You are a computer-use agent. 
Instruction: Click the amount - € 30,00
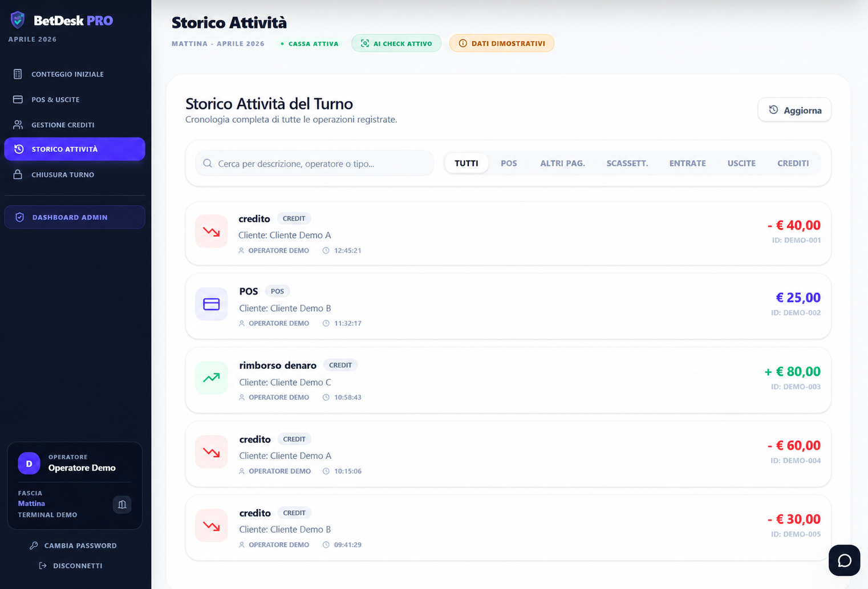[794, 519]
